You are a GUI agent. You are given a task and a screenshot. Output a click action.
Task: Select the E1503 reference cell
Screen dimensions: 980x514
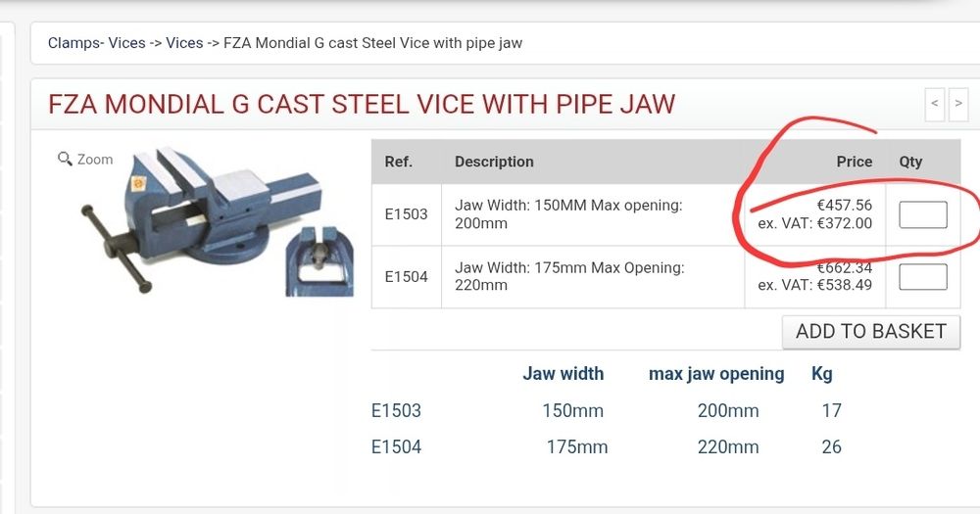pyautogui.click(x=407, y=214)
